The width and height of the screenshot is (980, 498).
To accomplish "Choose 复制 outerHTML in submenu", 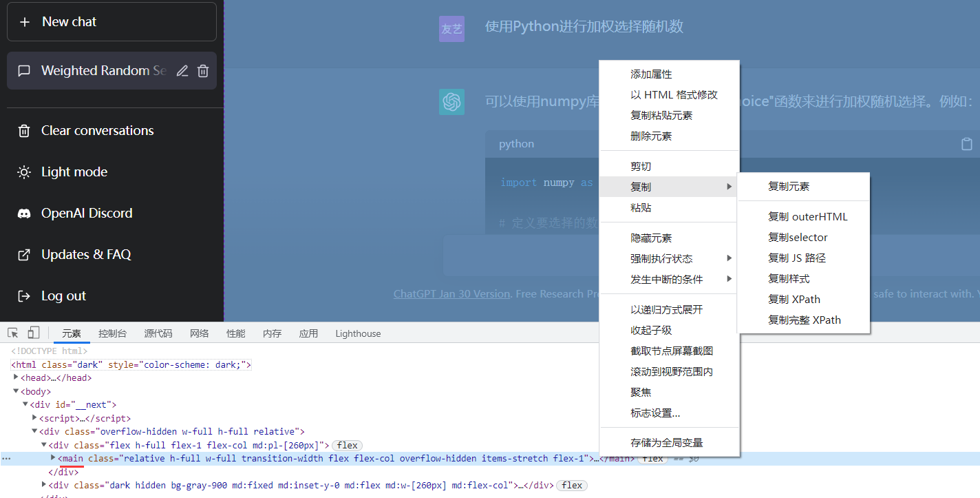I will [804, 217].
